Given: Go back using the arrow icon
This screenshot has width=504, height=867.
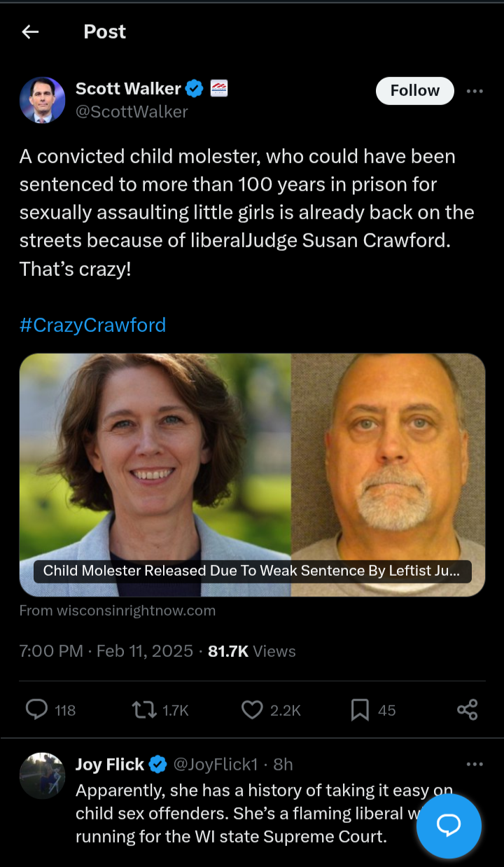Looking at the screenshot, I should [30, 32].
